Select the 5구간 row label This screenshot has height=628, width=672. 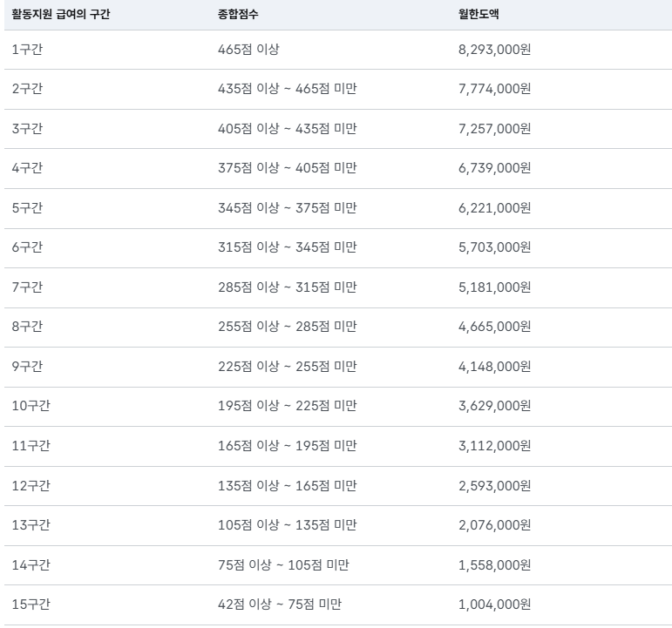(27, 208)
